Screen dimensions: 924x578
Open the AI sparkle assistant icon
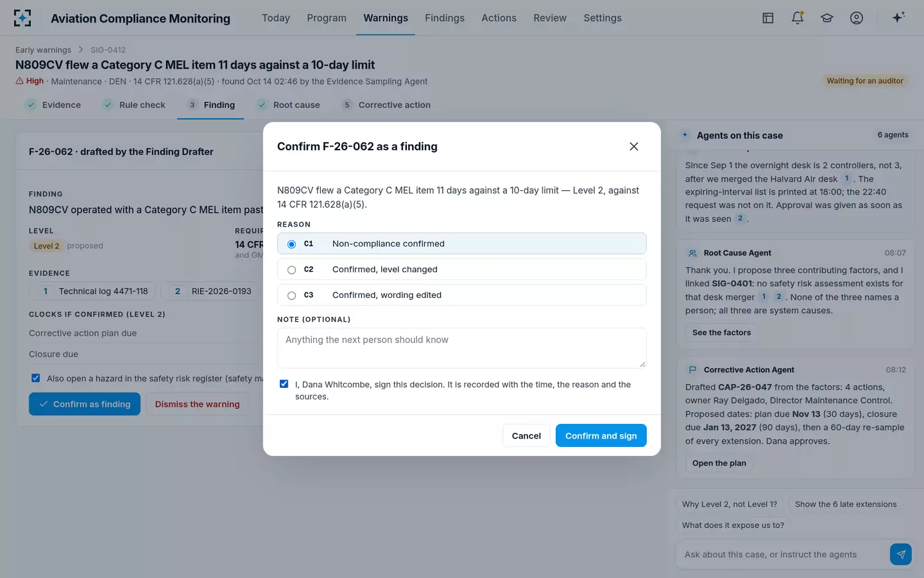click(898, 17)
